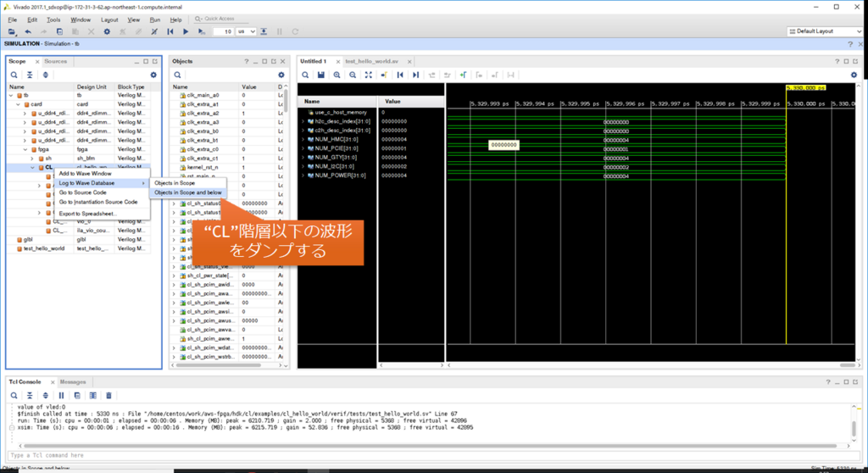Collapse the card tree node
This screenshot has height=473, width=868.
click(x=19, y=104)
